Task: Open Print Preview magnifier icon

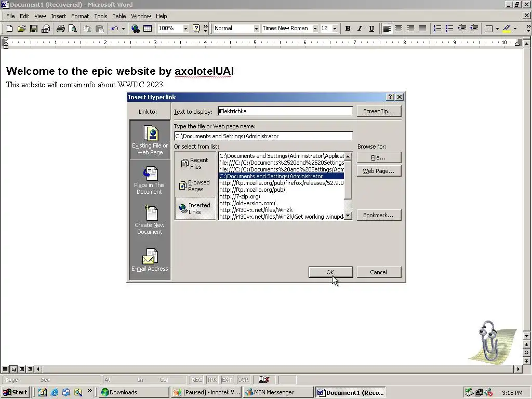Action: pyautogui.click(x=73, y=29)
